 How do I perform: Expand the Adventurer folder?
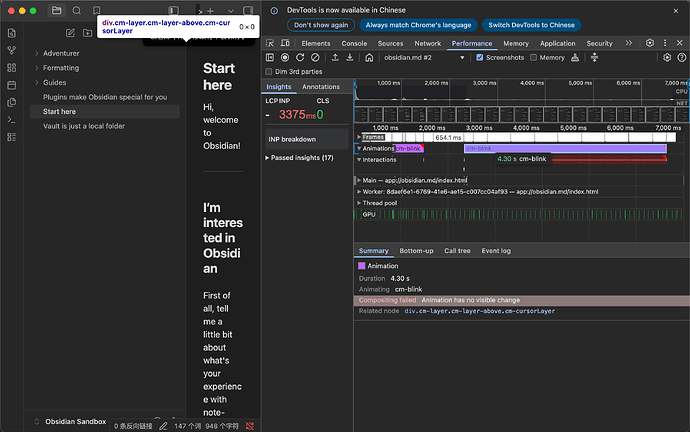37,53
